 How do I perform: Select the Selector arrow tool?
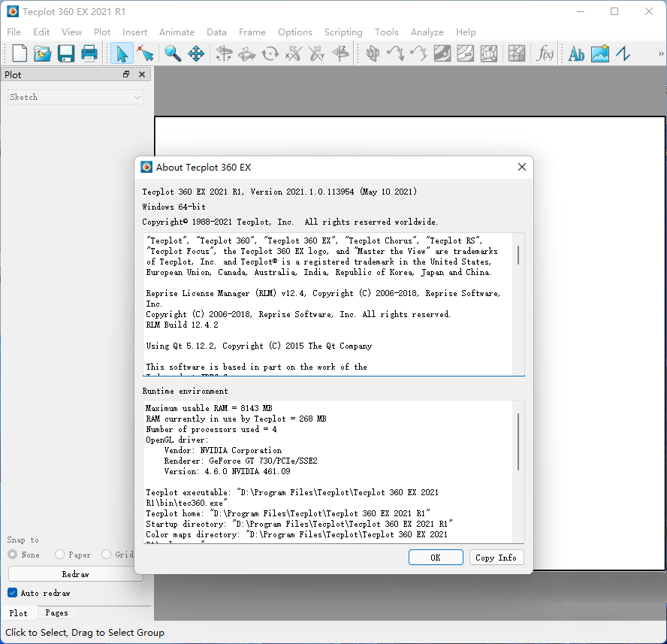point(122,53)
